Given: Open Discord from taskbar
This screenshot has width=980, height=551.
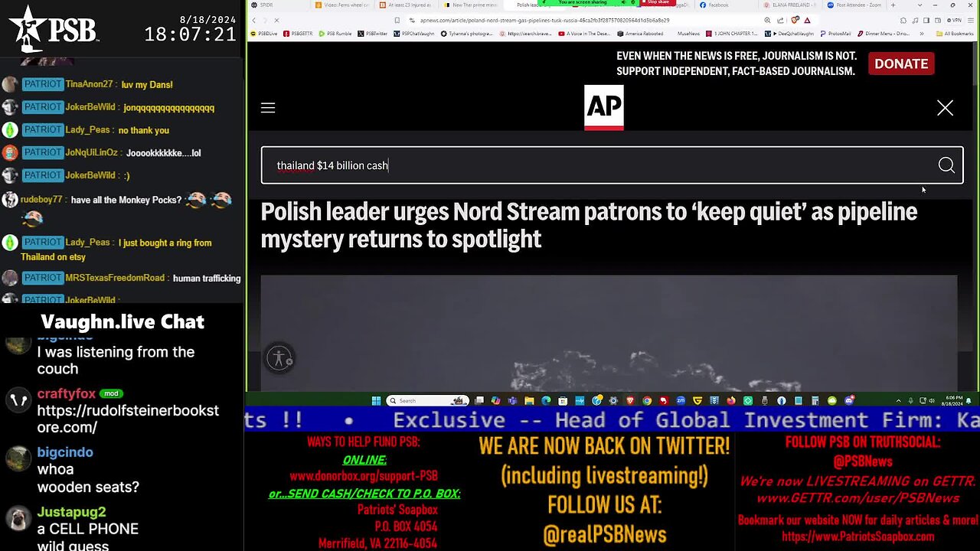Looking at the screenshot, I should click(x=849, y=400).
